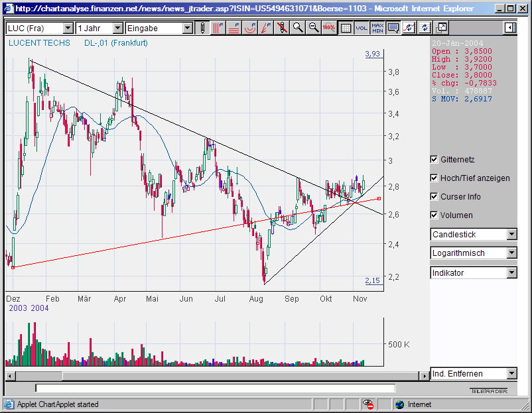Select the Fibonacci arcs tool
The width and height of the screenshot is (532, 413).
click(250, 28)
